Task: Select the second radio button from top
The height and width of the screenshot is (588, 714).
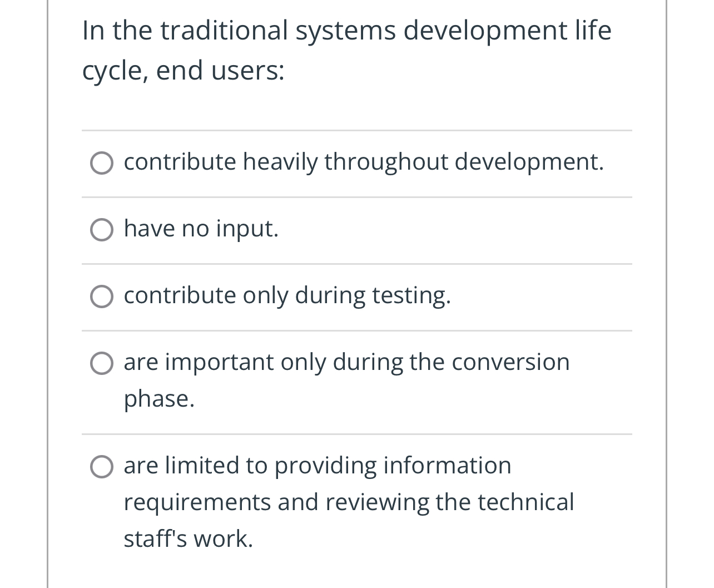Action: coord(102,229)
